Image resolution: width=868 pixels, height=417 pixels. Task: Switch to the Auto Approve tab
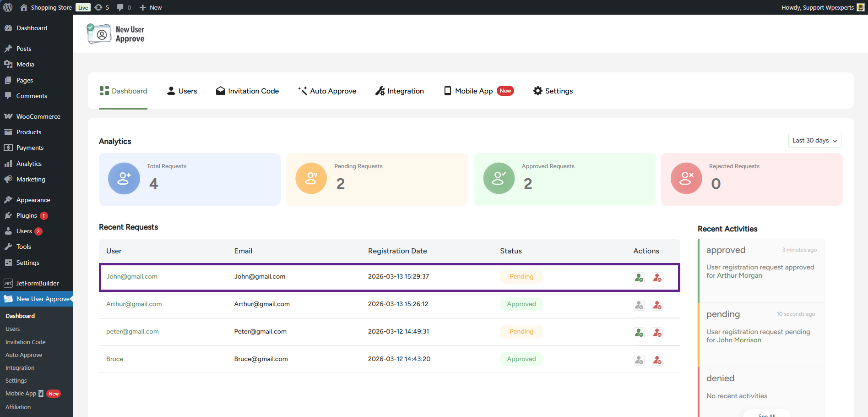click(x=327, y=91)
